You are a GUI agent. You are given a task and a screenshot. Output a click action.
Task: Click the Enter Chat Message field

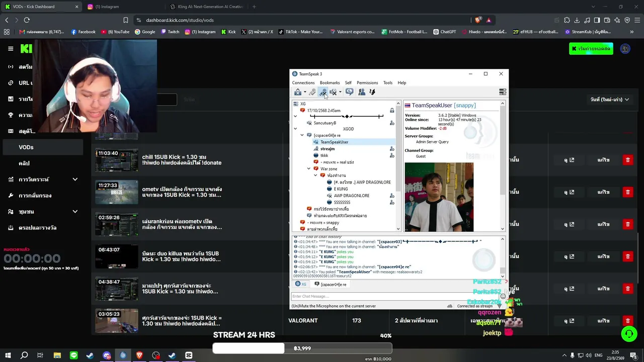(x=394, y=297)
